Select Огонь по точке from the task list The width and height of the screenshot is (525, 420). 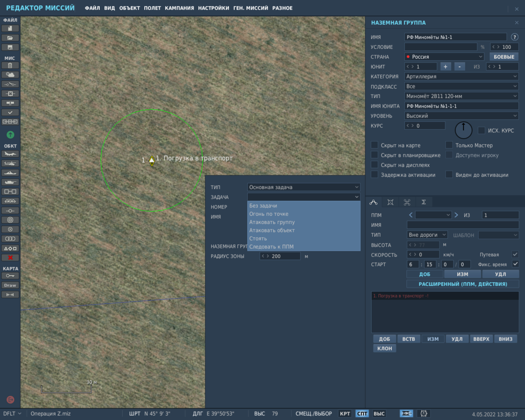268,214
